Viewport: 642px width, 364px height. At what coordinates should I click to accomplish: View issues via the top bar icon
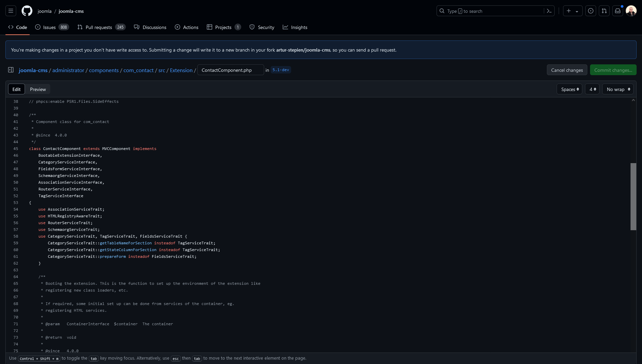[591, 11]
